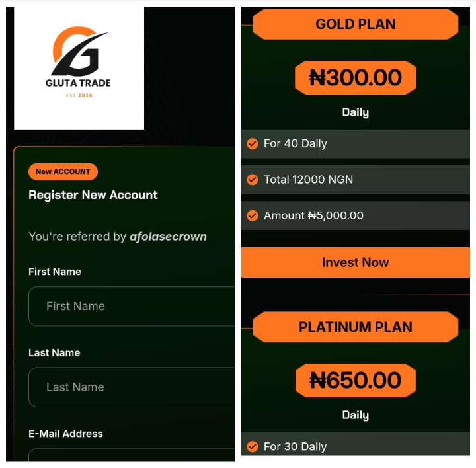Select the Total 12000 NGN row
Image resolution: width=476 pixels, height=468 pixels.
[x=356, y=180]
